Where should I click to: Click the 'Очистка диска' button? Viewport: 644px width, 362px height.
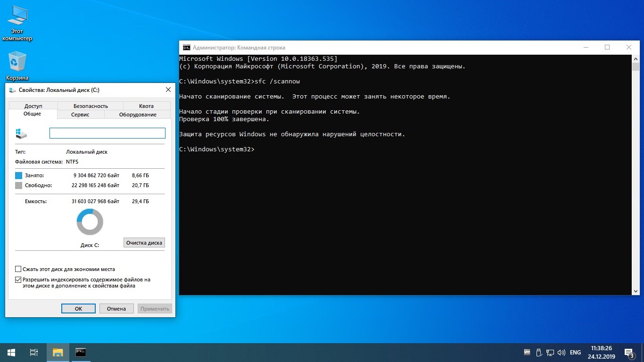[x=144, y=243]
